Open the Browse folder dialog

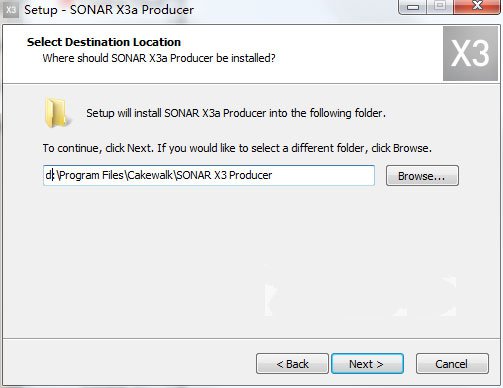(422, 176)
